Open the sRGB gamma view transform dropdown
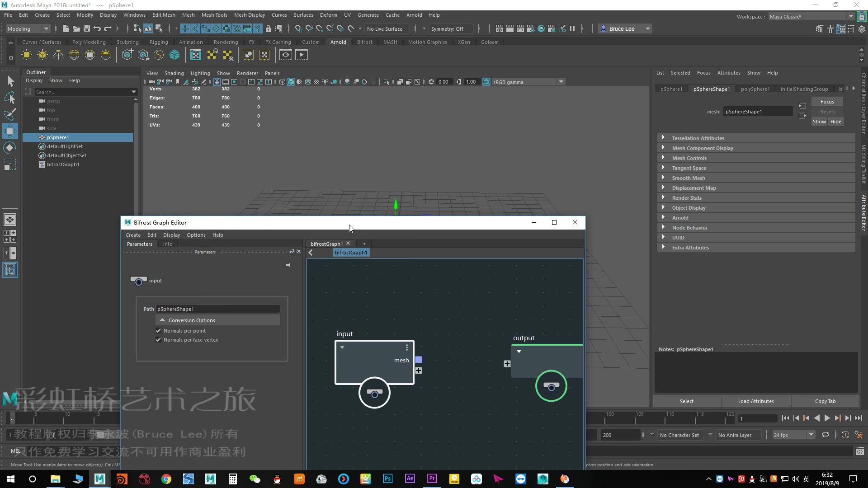The width and height of the screenshot is (868, 488). click(561, 82)
